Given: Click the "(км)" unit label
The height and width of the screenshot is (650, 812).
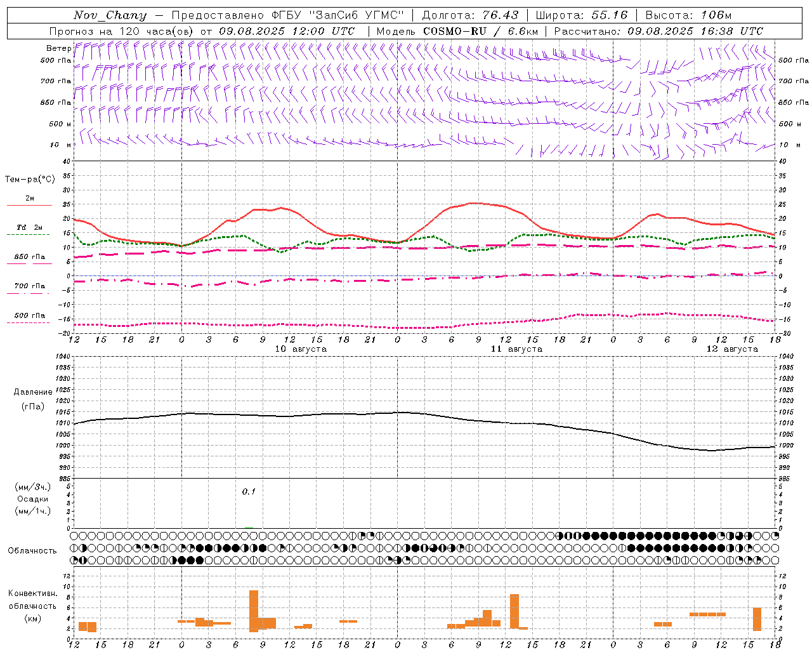Looking at the screenshot, I should coord(32,618).
